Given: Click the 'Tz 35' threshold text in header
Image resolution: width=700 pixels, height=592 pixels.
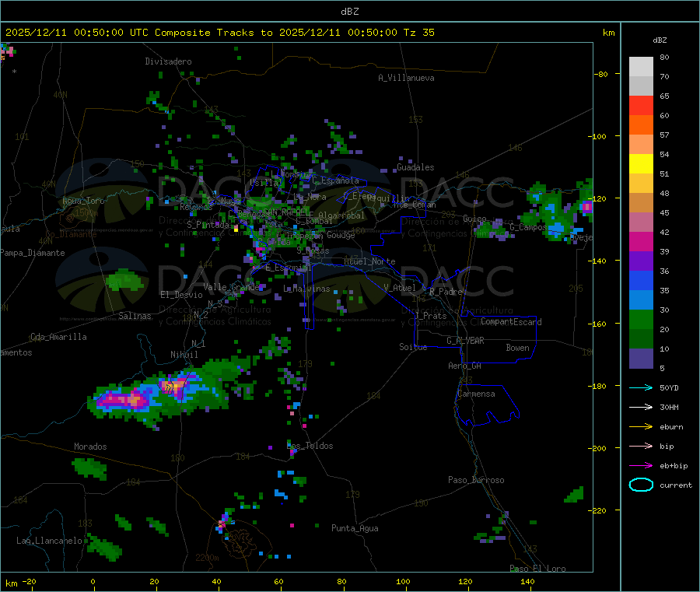Looking at the screenshot, I should point(419,33).
